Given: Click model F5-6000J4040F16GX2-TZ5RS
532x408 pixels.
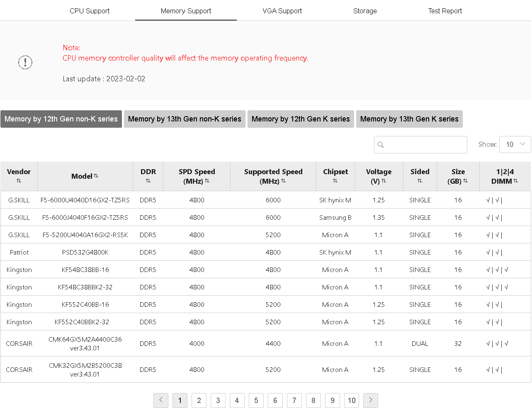Looking at the screenshot, I should click(85, 218).
